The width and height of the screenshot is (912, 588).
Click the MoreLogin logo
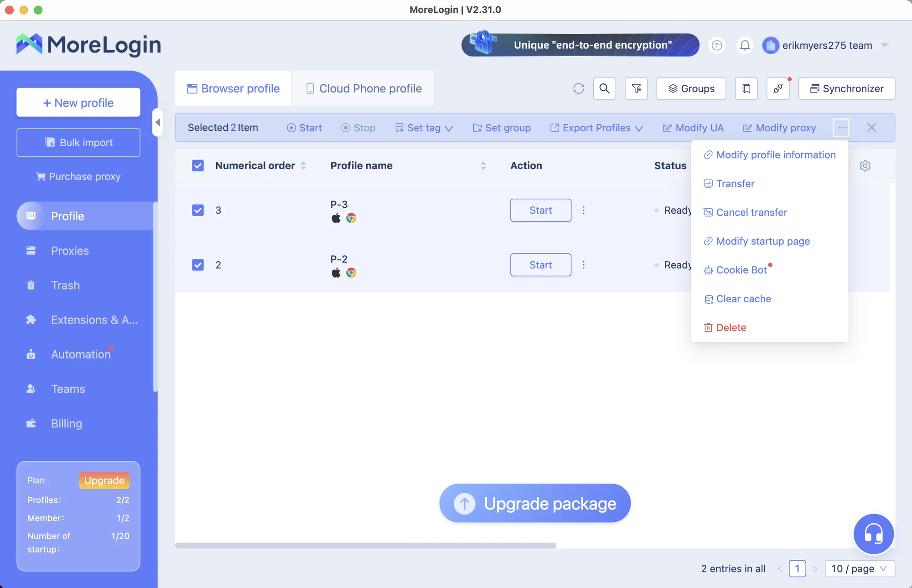pos(88,45)
